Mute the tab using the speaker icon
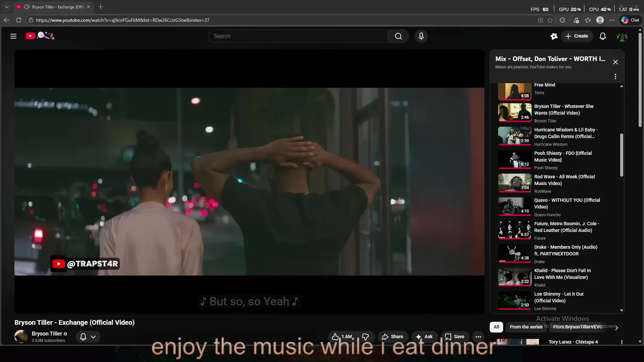 (27, 7)
